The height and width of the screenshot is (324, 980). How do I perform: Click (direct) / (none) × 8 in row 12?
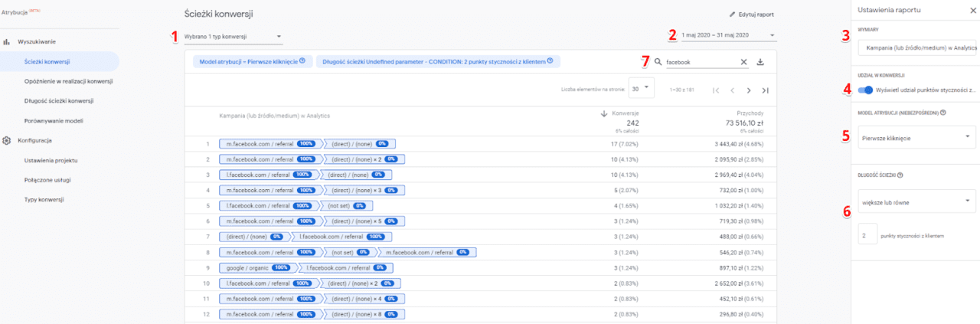click(363, 315)
